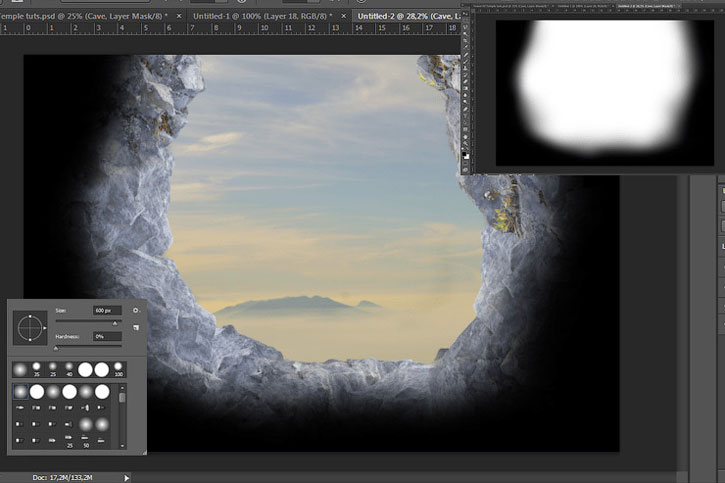Click the brush Size slider handle

tap(115, 323)
